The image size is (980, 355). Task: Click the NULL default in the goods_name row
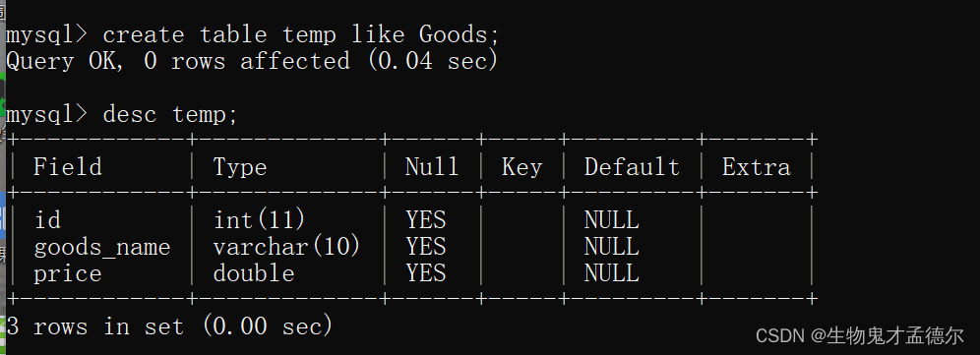[612, 247]
